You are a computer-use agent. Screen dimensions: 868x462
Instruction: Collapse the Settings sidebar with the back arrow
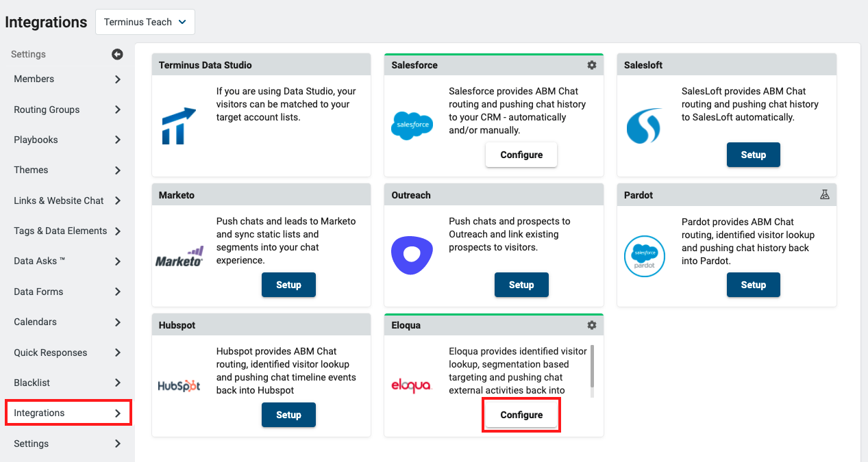(117, 54)
